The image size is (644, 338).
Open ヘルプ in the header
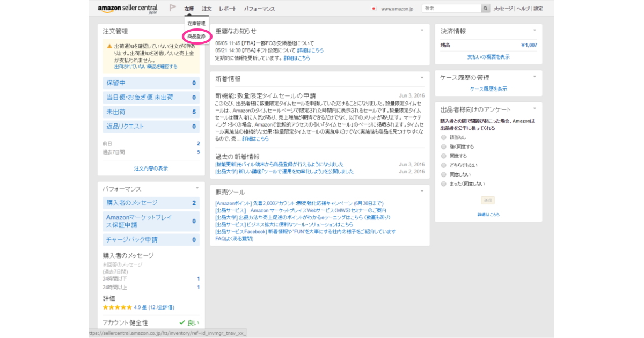523,9
